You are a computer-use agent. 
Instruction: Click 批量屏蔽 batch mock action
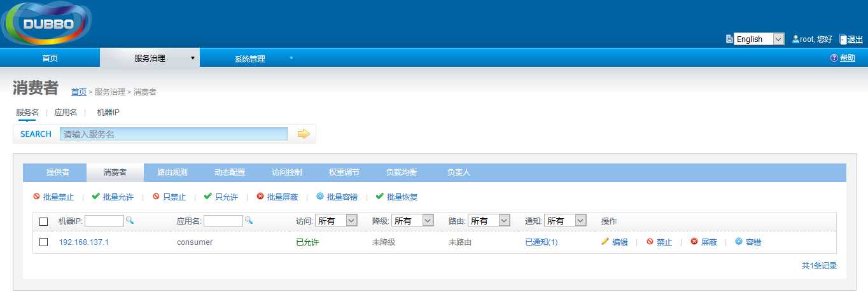coord(277,197)
